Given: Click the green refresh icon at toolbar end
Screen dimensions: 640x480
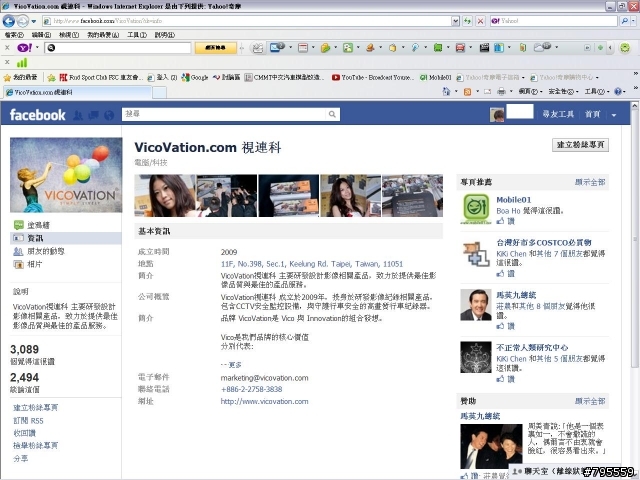Looking at the screenshot, I should 625,48.
